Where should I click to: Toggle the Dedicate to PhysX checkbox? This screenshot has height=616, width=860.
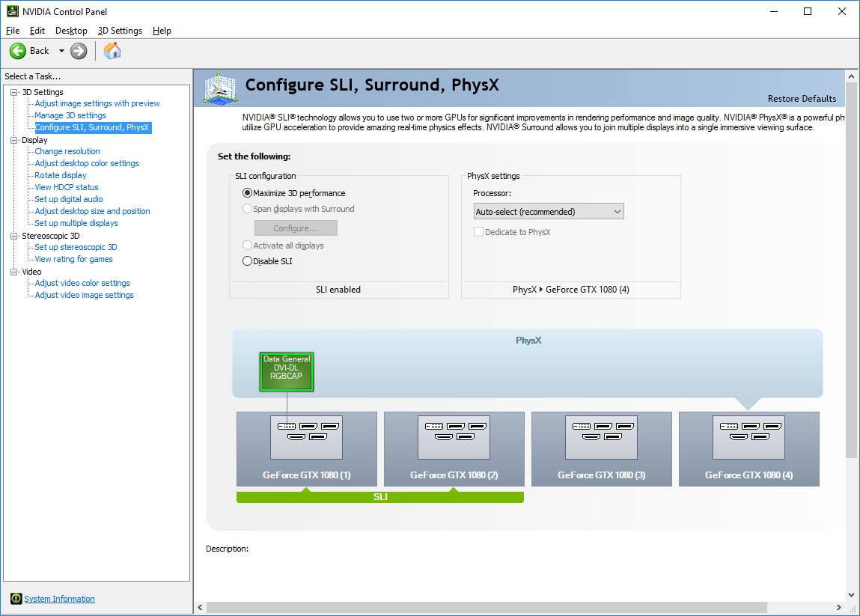point(479,232)
